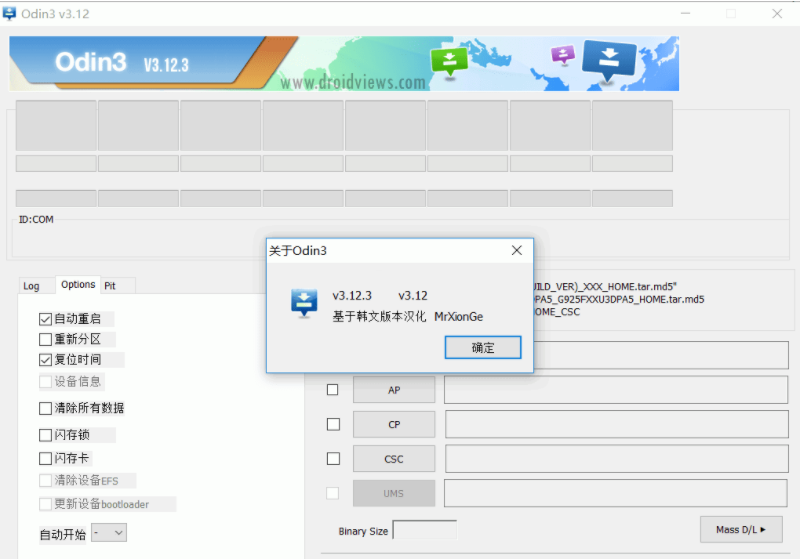Click the green download icon in banner
801x560 pixels.
tap(449, 62)
